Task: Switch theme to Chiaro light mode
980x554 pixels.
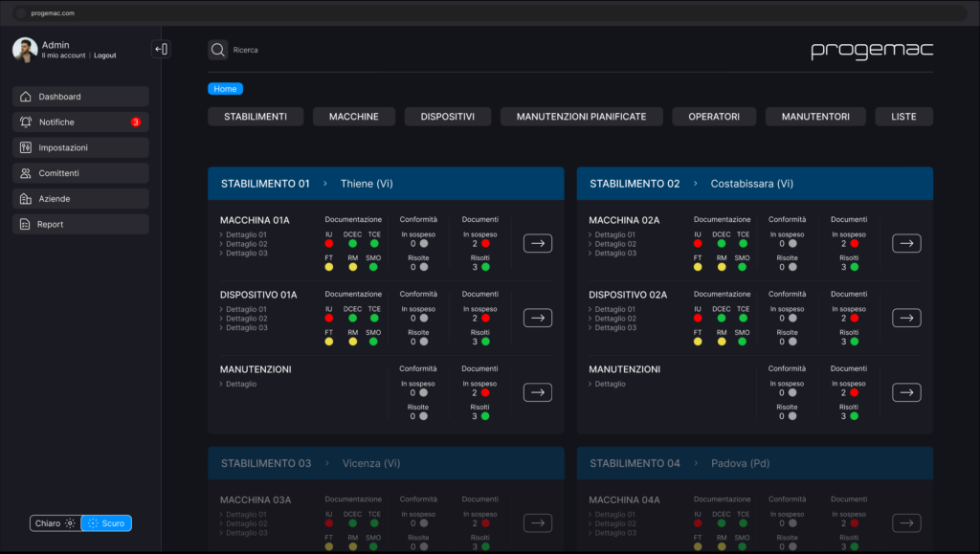Action: (x=55, y=523)
